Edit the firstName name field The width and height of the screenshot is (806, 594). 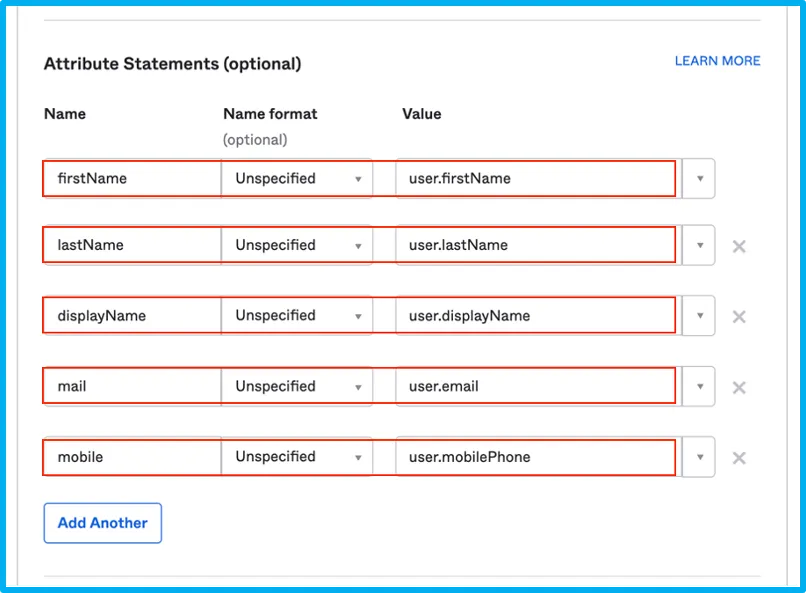tap(132, 178)
